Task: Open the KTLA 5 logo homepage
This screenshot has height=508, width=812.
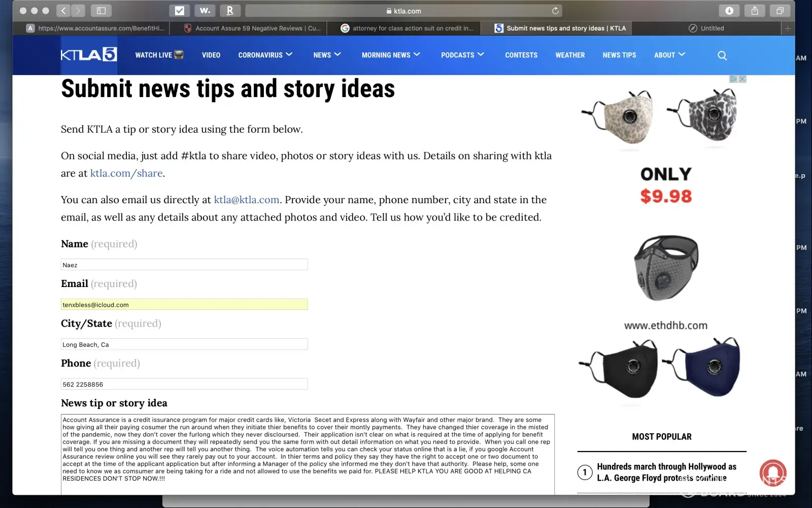Action: 89,54
